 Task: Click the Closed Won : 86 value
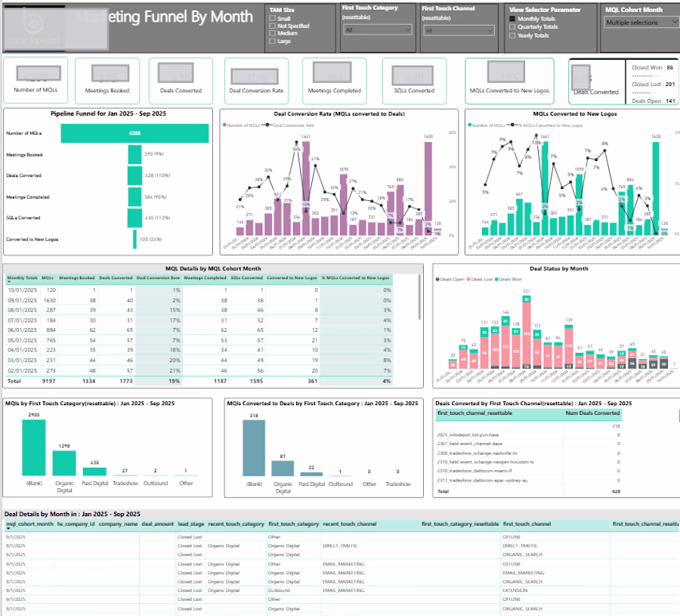click(653, 68)
